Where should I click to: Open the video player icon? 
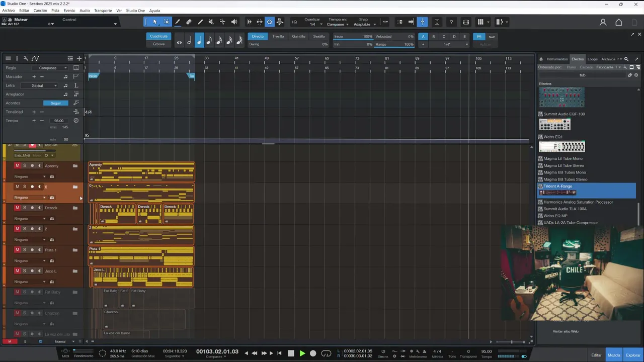pyautogui.click(x=466, y=22)
